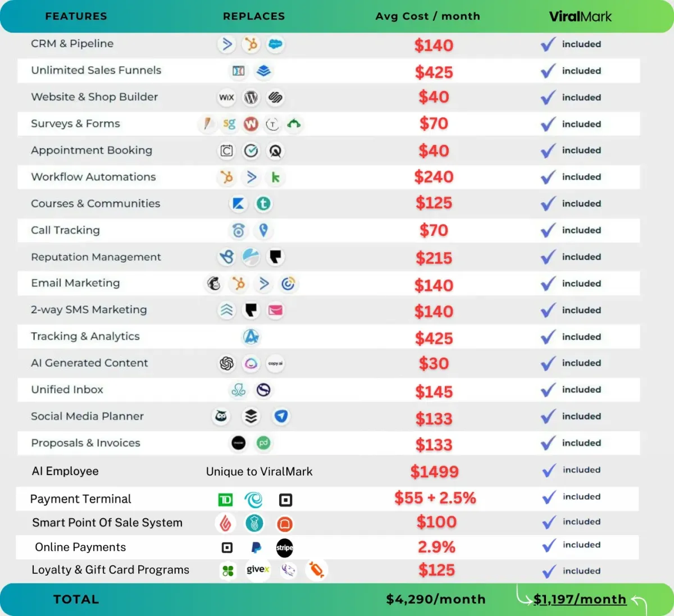Click the ViralMark logo in header

coord(580,16)
